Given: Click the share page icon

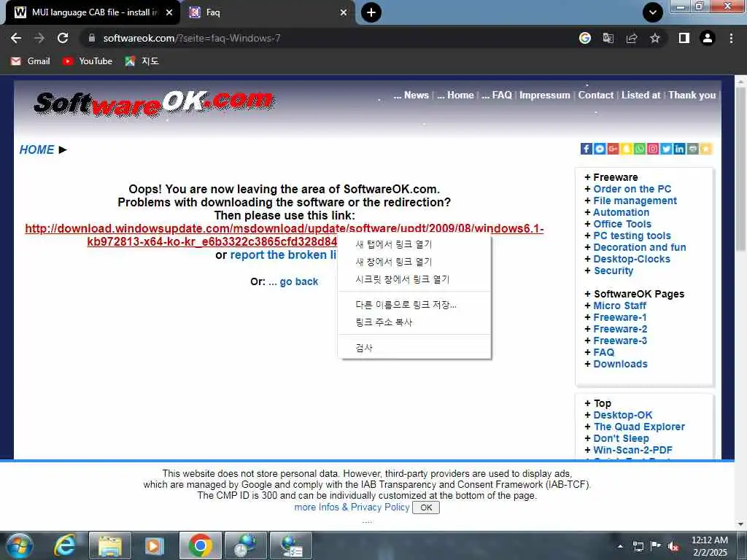Looking at the screenshot, I should [x=632, y=38].
